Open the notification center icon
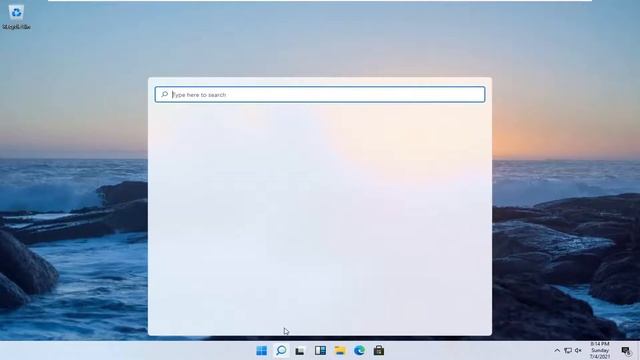Viewport: 640px width, 360px height. point(626,351)
